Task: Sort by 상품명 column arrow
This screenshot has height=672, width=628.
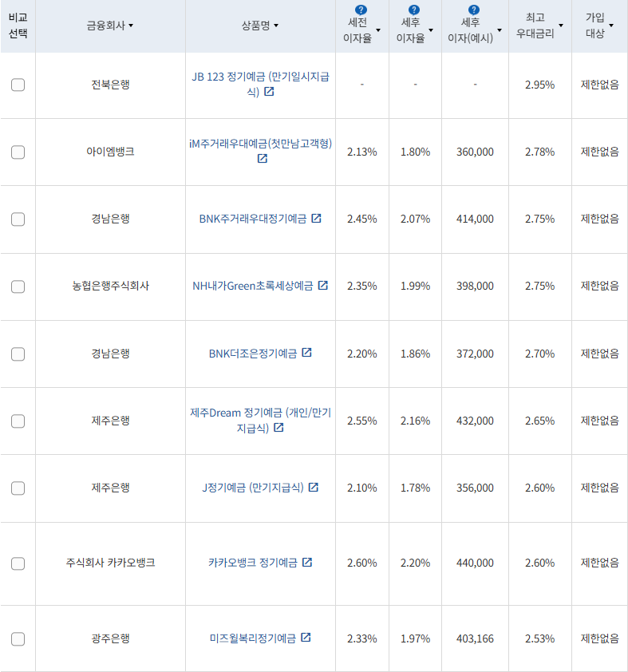Action: [x=276, y=26]
